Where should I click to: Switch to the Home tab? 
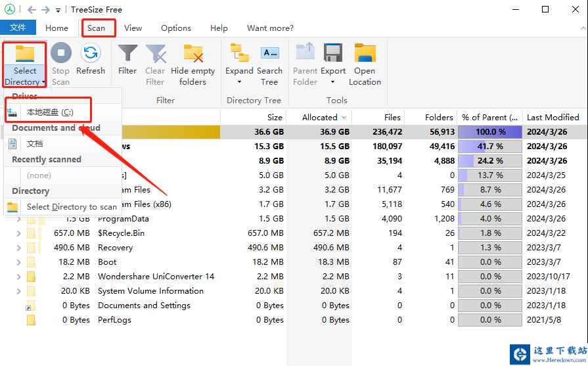pyautogui.click(x=57, y=28)
